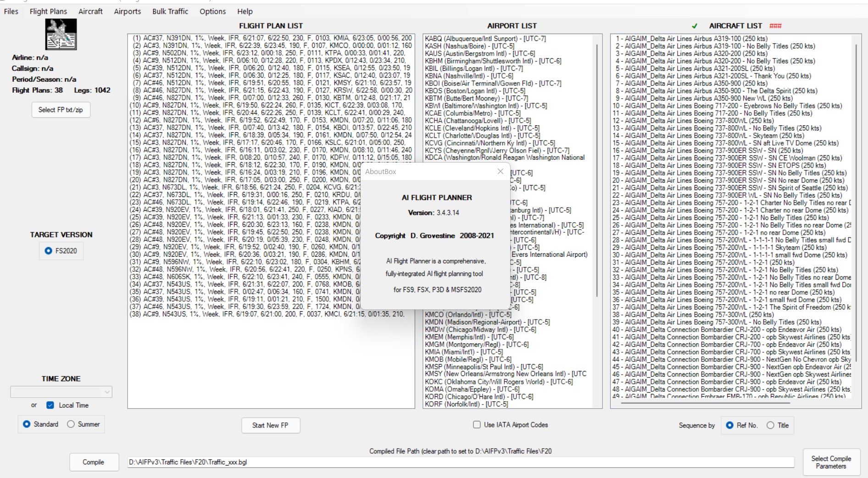
Task: Select KMIA (Miami/Int'l) airport
Action: click(464, 352)
